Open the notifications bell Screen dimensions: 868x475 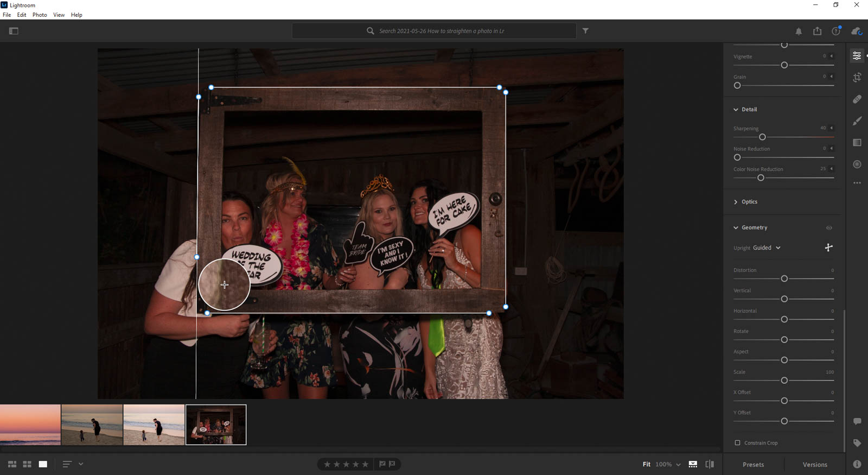click(x=799, y=31)
